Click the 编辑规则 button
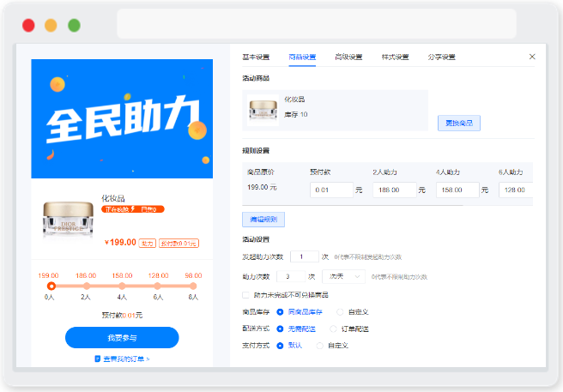 click(263, 220)
